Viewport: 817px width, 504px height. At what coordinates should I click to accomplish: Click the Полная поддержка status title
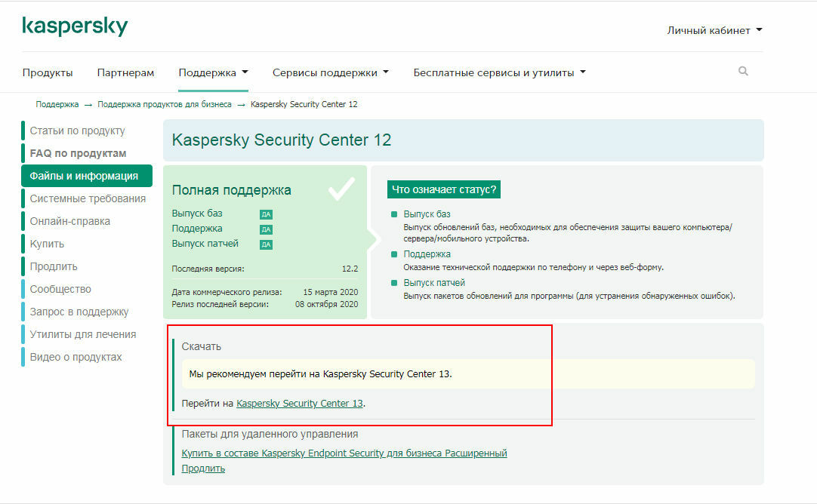(x=231, y=190)
